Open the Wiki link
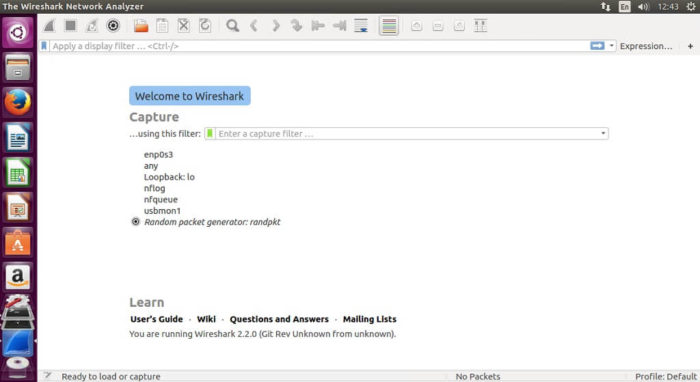Viewport: 700px width, 382px height. [206, 319]
